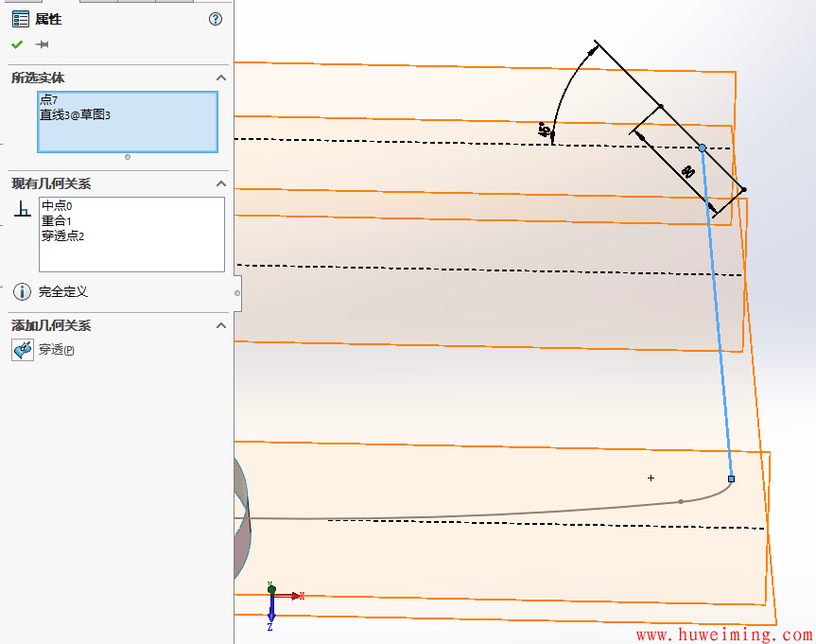Image resolution: width=816 pixels, height=644 pixels.
Task: Click the selection box resize handle dot
Action: click(128, 157)
